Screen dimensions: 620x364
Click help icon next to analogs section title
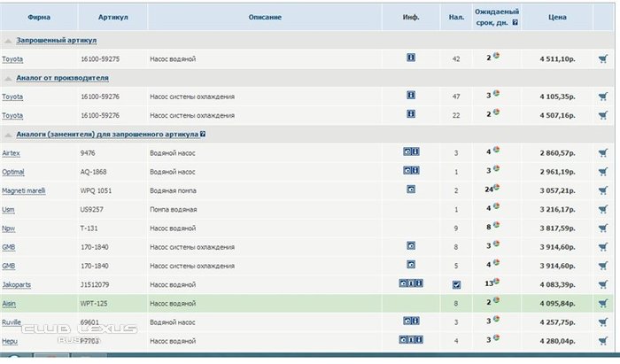(203, 134)
